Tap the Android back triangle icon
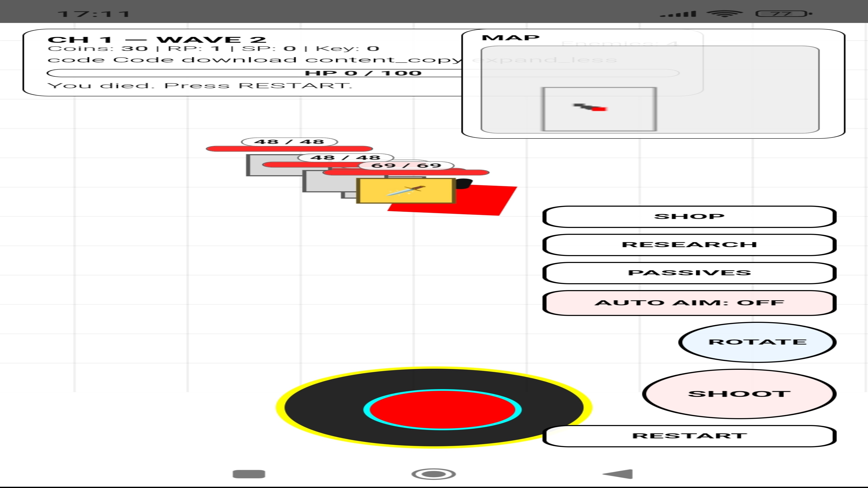868x488 pixels. point(619,474)
